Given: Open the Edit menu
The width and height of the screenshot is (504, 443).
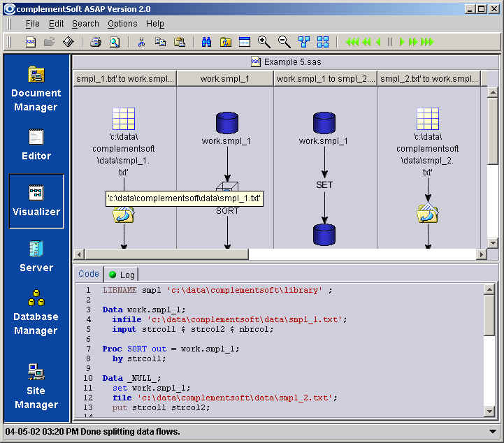Looking at the screenshot, I should point(56,24).
